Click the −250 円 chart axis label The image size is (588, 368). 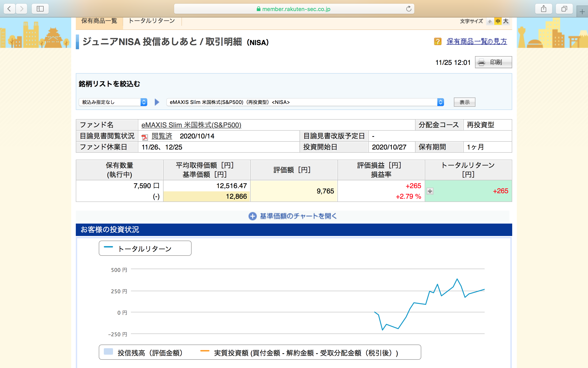[118, 334]
